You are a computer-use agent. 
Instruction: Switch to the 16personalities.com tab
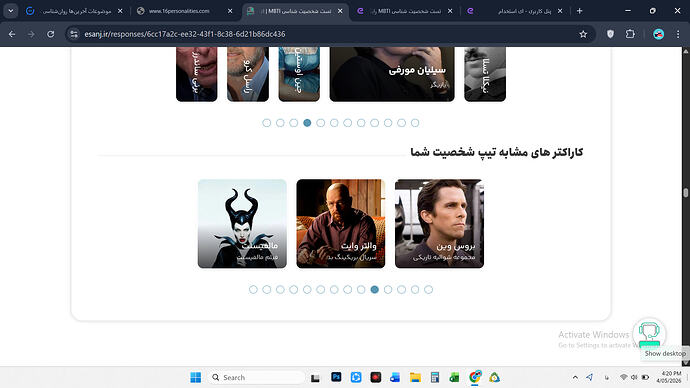(x=185, y=11)
